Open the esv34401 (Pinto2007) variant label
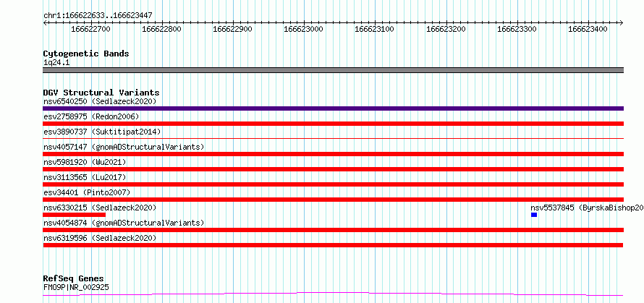 [87, 192]
